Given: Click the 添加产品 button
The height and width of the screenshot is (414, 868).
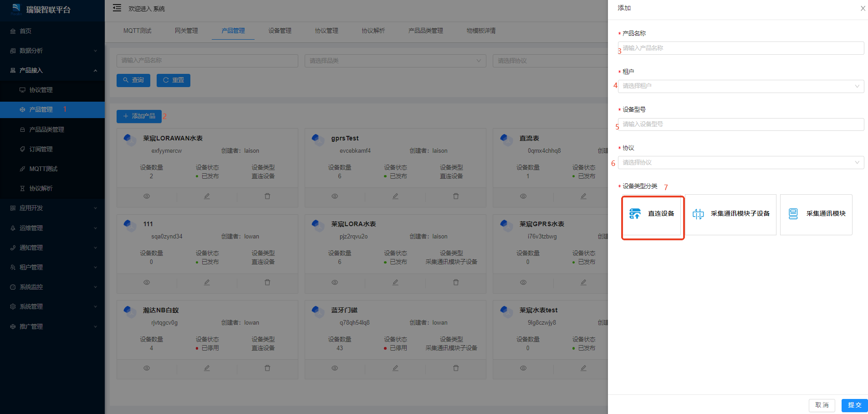Looking at the screenshot, I should pyautogui.click(x=139, y=116).
